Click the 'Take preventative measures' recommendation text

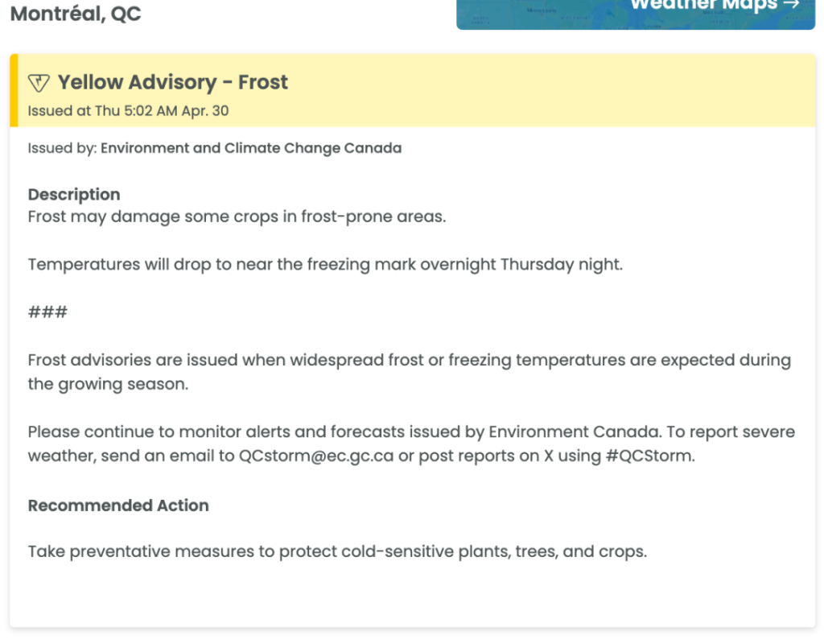337,551
